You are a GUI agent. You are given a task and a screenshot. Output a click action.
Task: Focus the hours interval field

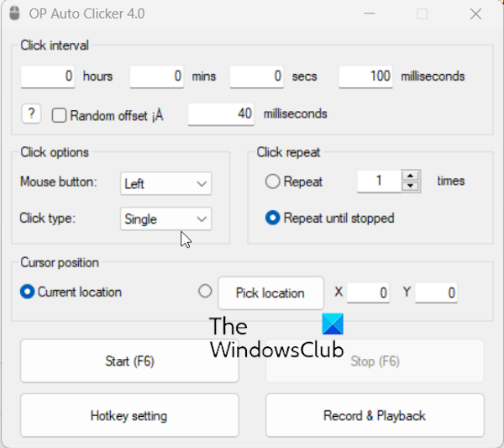point(49,76)
